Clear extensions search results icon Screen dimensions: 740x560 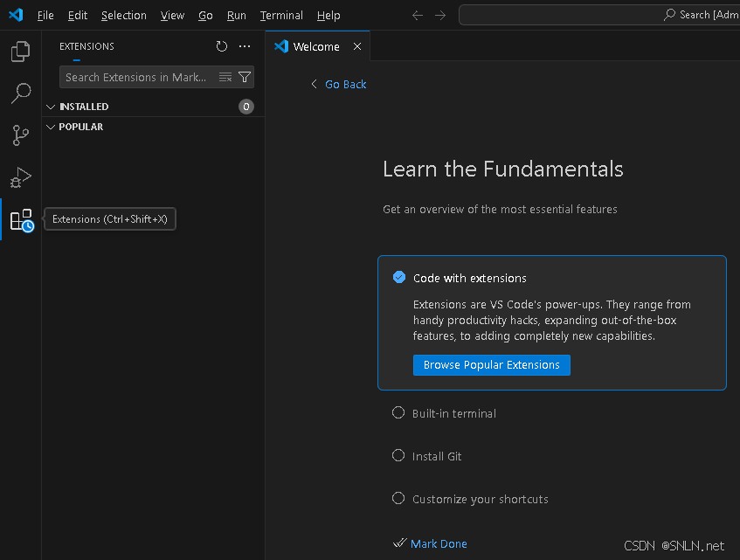click(225, 77)
